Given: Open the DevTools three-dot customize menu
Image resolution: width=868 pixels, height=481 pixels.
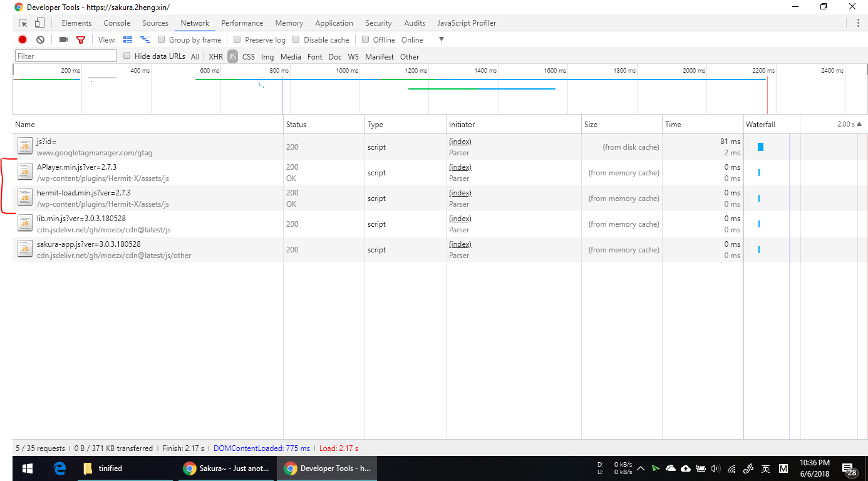Looking at the screenshot, I should click(858, 23).
